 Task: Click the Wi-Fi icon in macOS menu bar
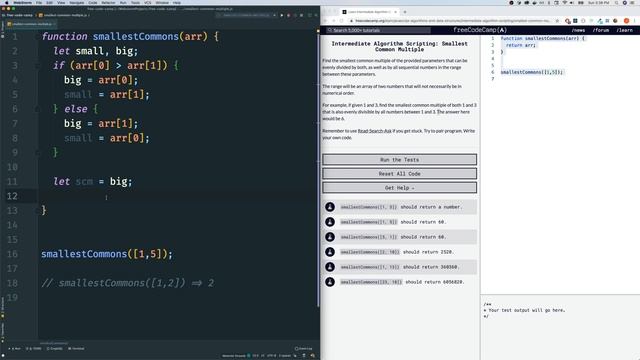564,2
